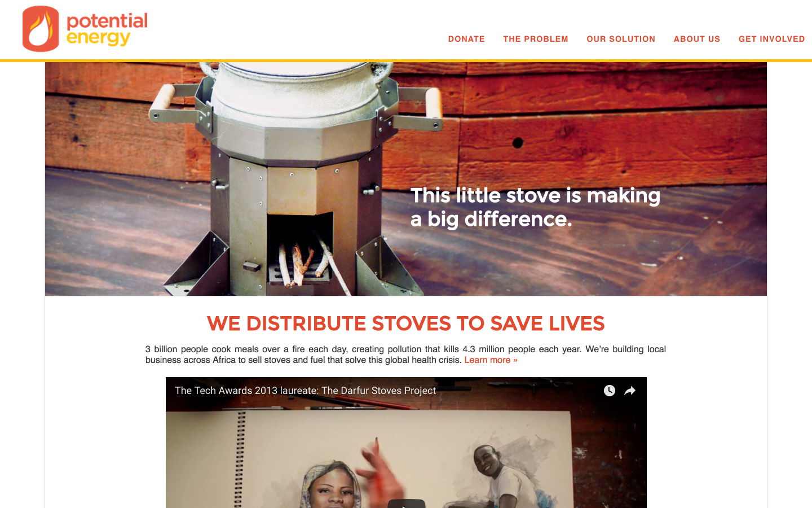The image size is (812, 508).
Task: Select ABOUT US in navigation
Action: (x=697, y=39)
